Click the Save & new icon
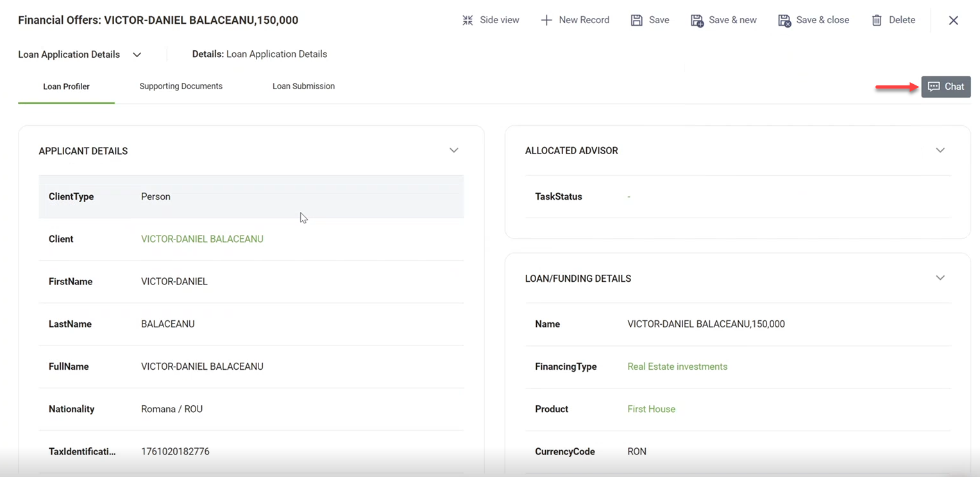The width and height of the screenshot is (980, 477). (697, 21)
